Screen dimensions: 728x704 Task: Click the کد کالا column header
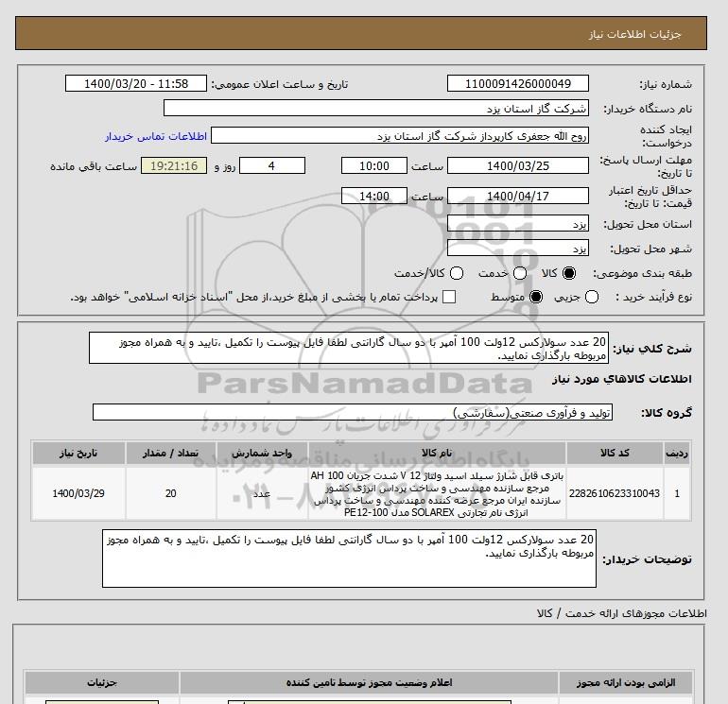[615, 453]
